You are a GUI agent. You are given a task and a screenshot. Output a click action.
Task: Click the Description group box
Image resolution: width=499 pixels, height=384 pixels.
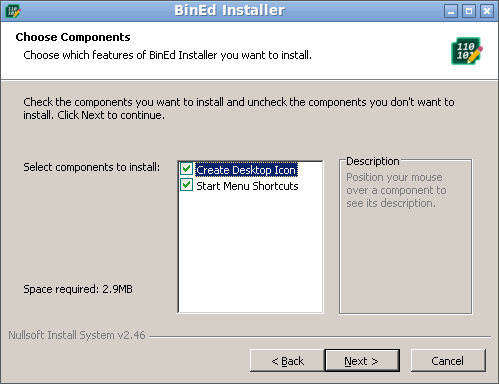pos(406,237)
